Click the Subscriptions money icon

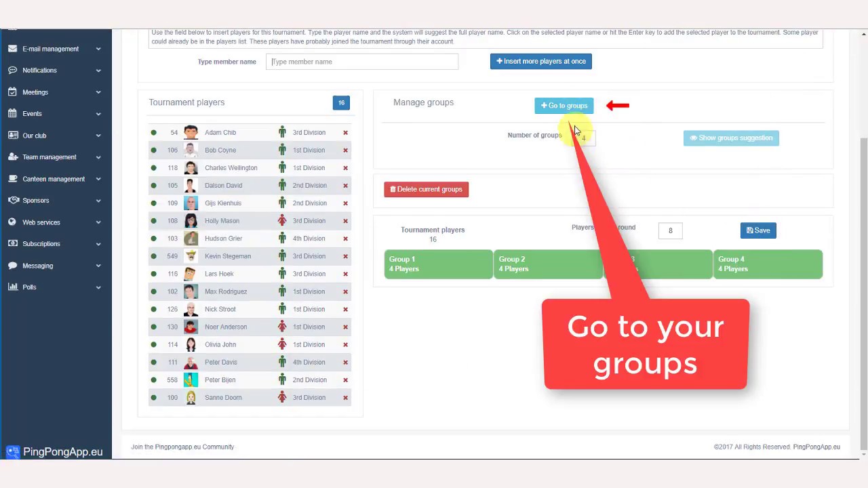12,244
